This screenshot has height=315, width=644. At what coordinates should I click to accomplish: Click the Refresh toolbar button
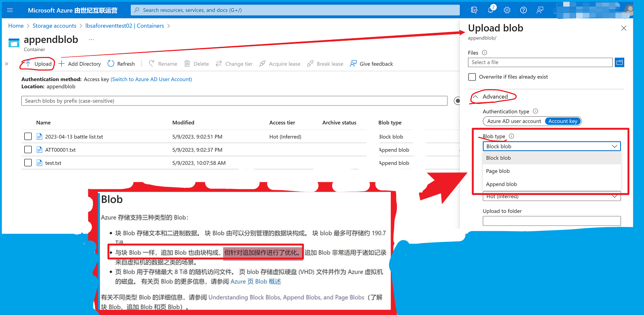[x=121, y=64]
